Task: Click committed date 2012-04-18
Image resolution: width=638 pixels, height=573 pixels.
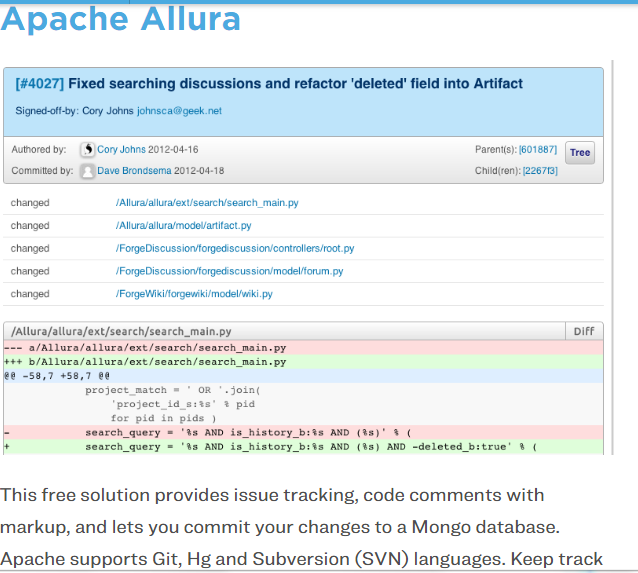Action: (x=199, y=171)
